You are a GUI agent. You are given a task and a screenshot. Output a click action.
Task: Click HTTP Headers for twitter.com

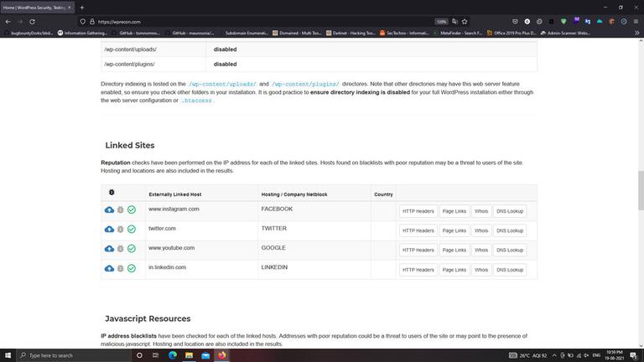[x=418, y=230]
